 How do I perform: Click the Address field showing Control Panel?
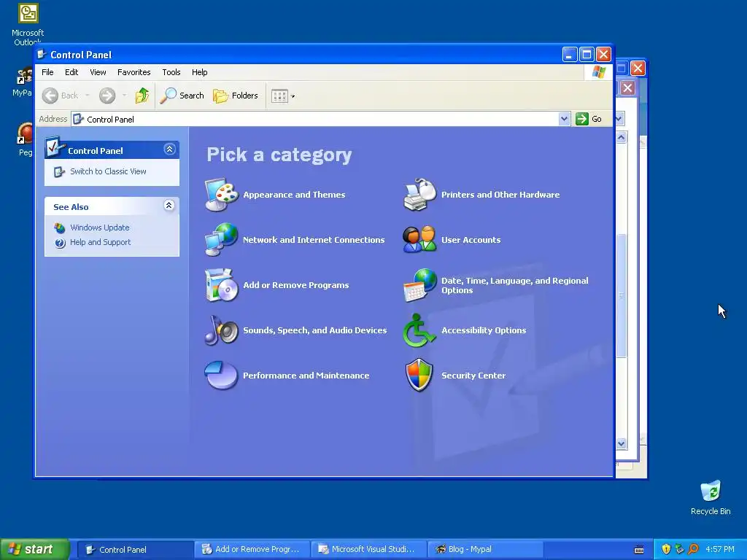point(315,119)
